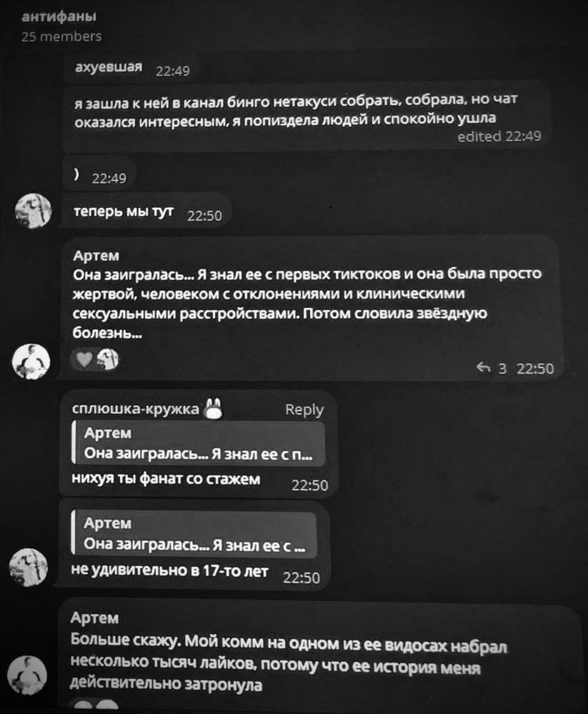Screen dimensions: 588x714
Task: Open reactor avatar next to heart reaction
Action: click(109, 360)
